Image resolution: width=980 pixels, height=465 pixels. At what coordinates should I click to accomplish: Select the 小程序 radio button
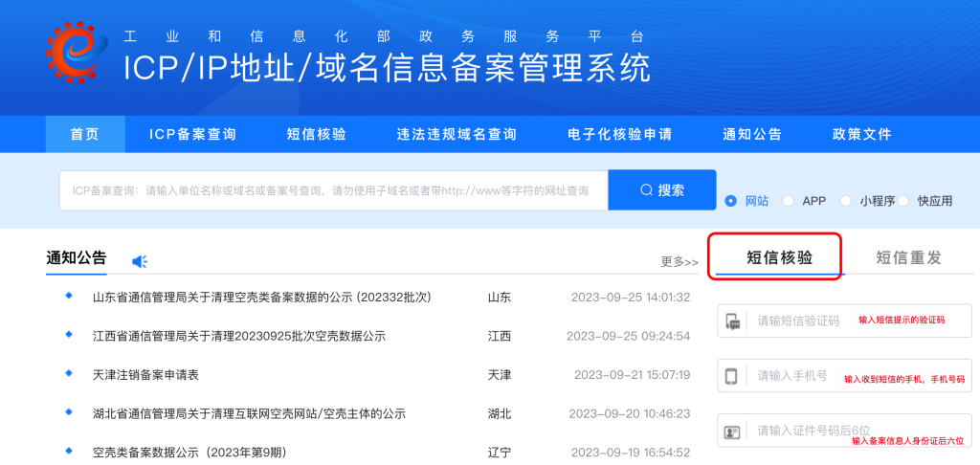click(846, 201)
